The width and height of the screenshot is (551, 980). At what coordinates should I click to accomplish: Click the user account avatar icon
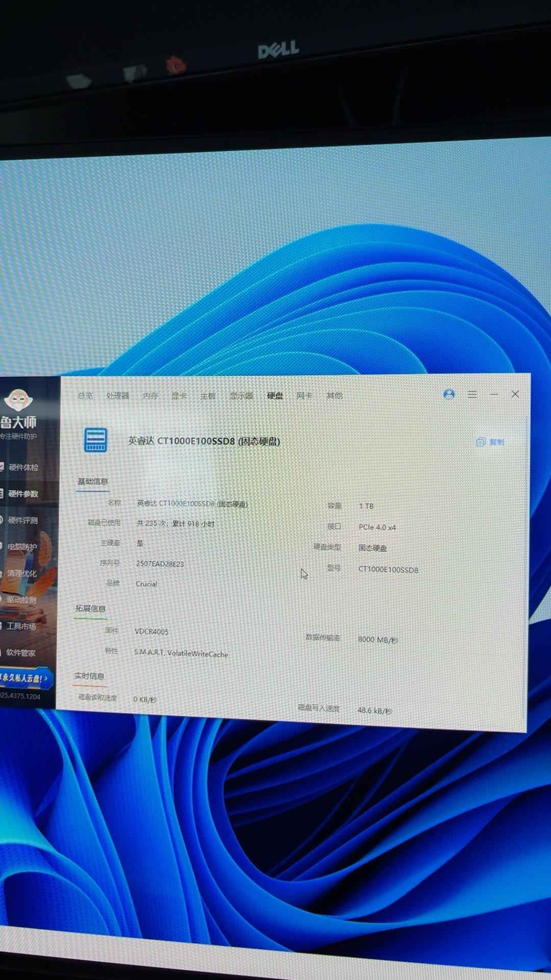click(449, 394)
